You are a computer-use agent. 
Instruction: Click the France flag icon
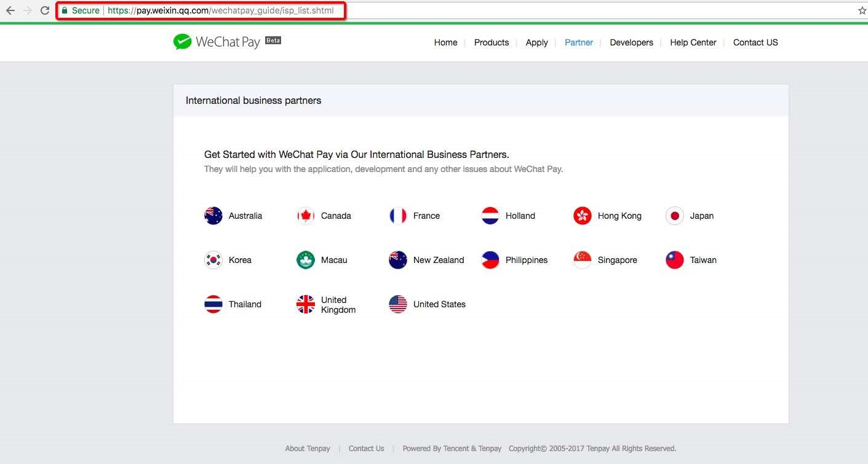pyautogui.click(x=398, y=216)
